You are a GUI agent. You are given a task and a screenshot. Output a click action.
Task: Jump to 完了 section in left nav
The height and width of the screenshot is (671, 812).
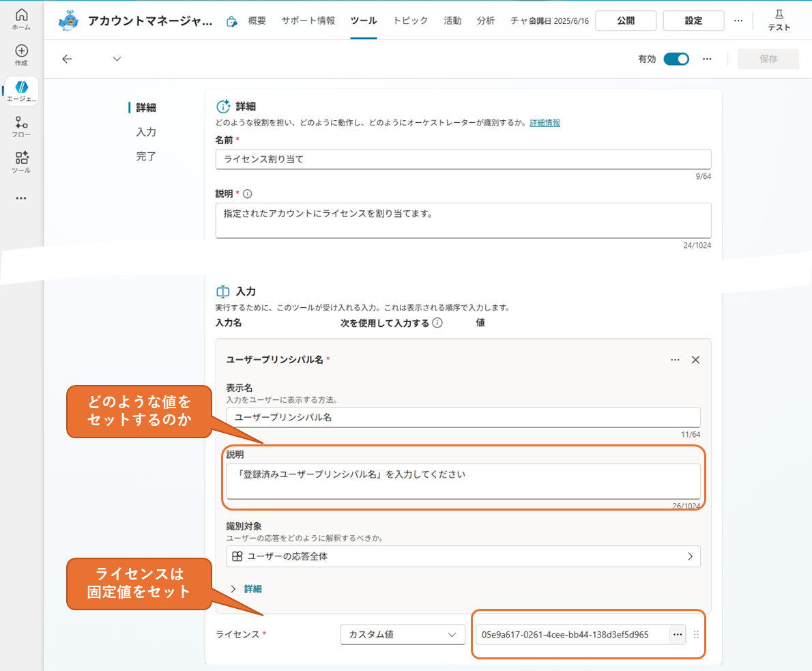click(145, 156)
